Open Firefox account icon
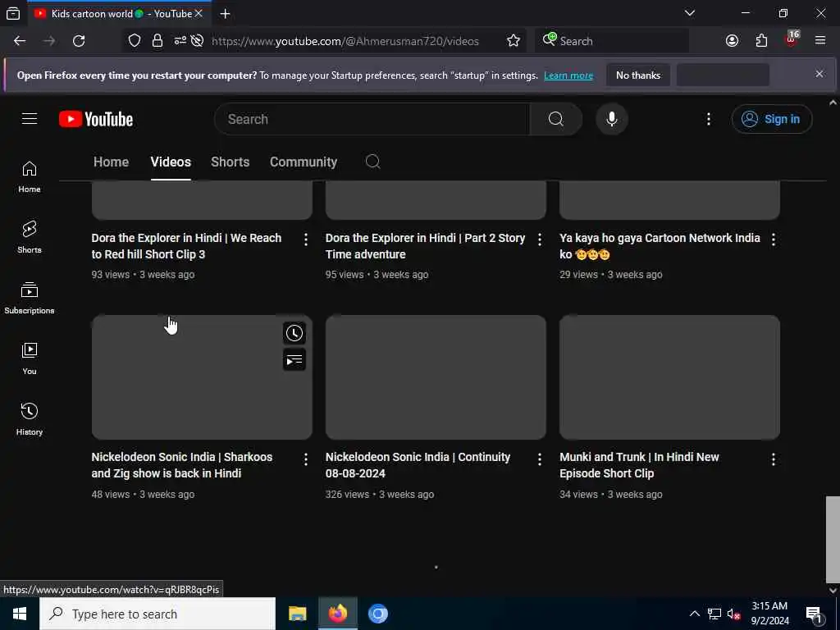 click(732, 41)
